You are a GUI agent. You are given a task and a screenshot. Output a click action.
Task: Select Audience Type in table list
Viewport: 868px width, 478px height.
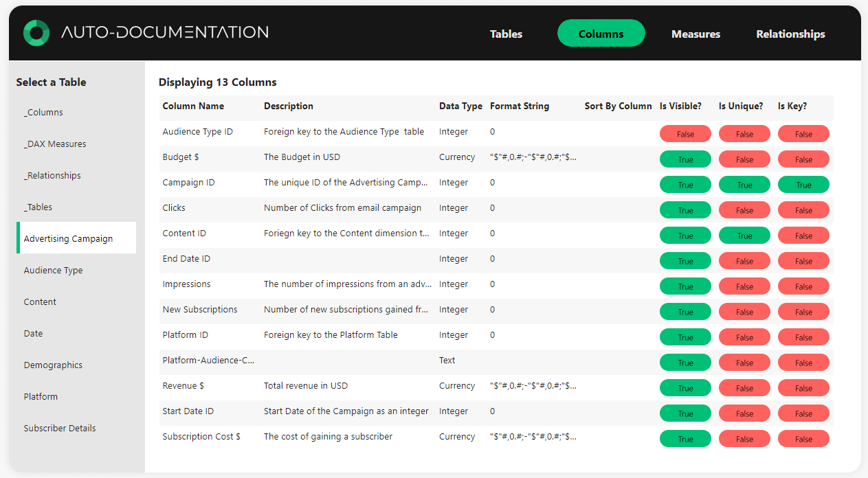[x=53, y=270]
